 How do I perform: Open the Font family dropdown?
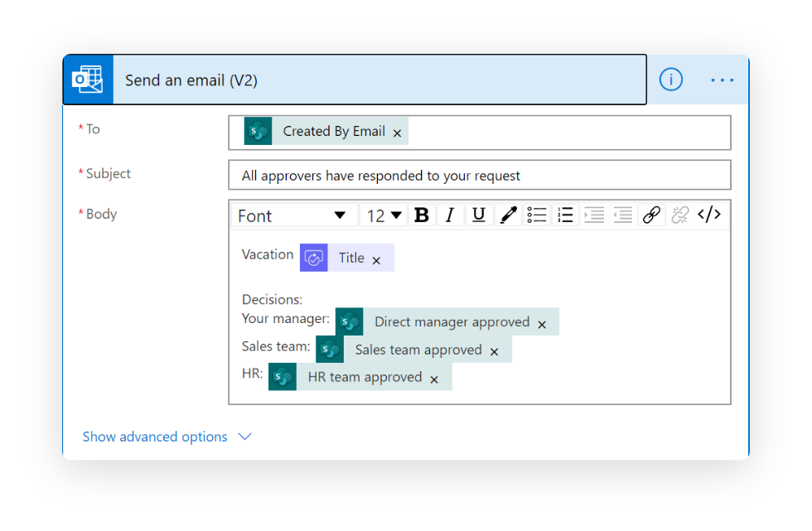coord(293,215)
